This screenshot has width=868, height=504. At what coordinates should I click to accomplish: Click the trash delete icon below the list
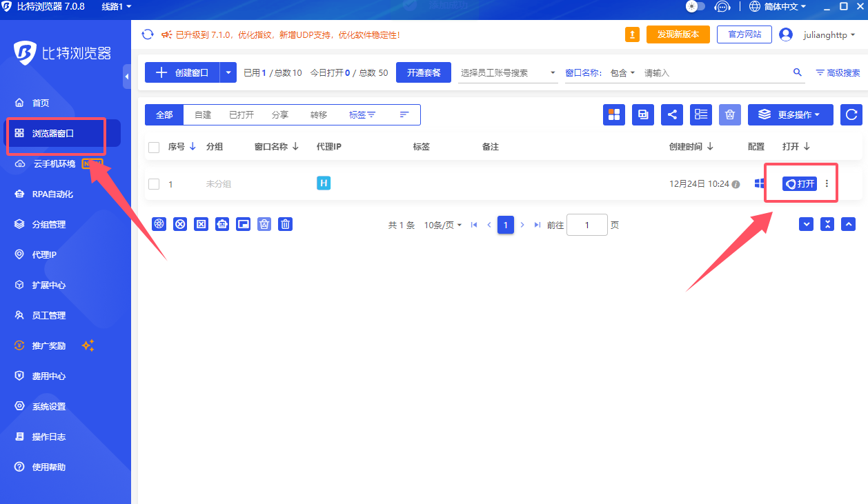[x=285, y=224]
